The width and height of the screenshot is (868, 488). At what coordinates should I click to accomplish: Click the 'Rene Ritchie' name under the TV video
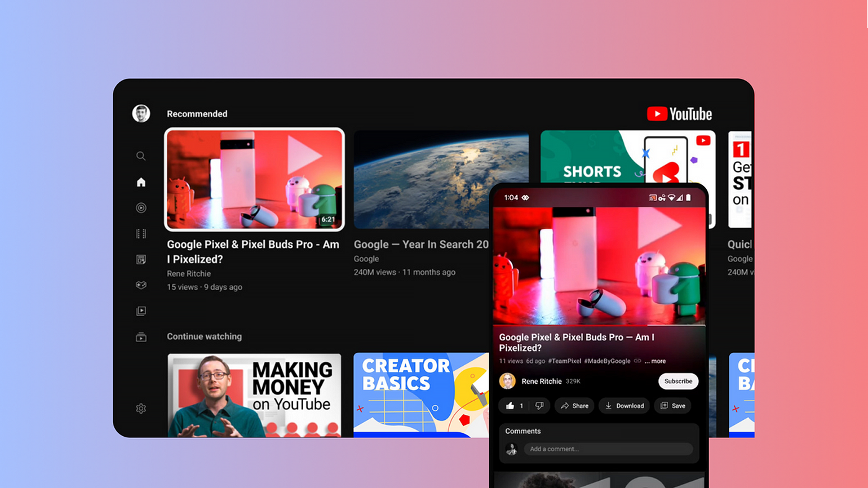(189, 274)
